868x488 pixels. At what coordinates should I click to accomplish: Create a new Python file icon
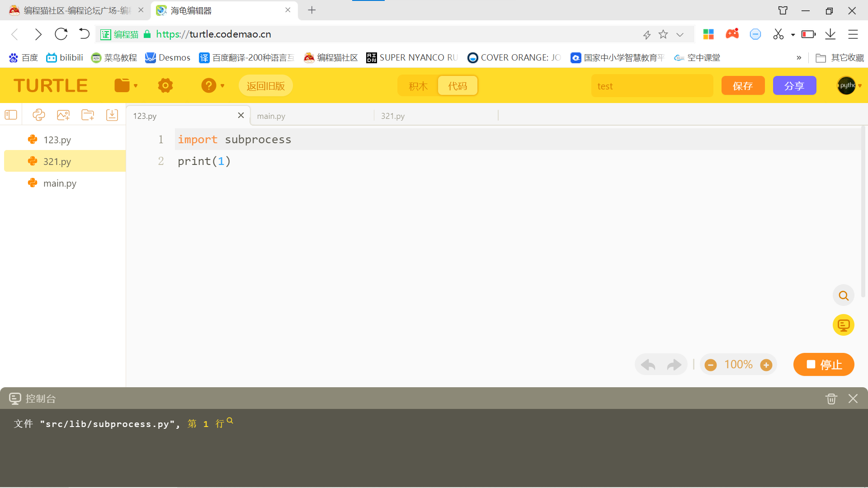(39, 115)
